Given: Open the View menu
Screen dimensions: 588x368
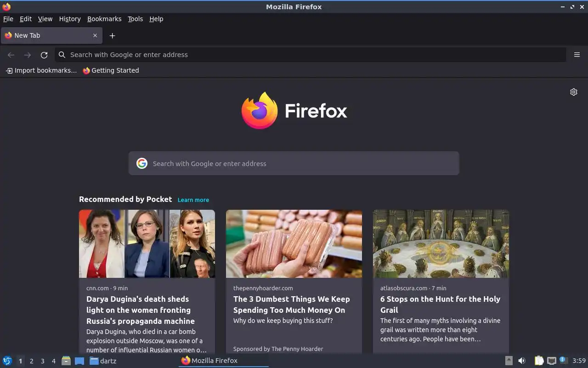Looking at the screenshot, I should pos(45,19).
